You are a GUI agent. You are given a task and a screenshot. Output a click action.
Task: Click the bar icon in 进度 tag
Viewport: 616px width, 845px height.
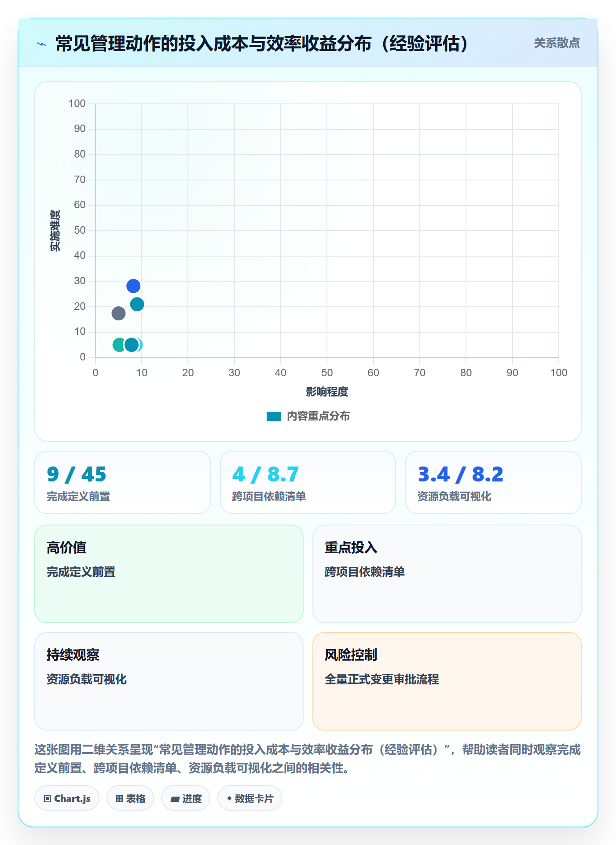(175, 799)
